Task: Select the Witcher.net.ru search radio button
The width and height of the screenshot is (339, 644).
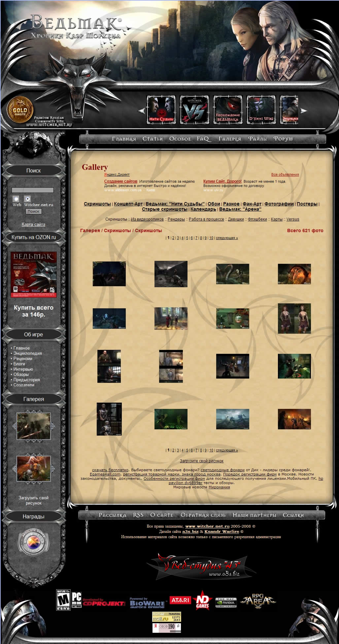Action: [x=28, y=199]
